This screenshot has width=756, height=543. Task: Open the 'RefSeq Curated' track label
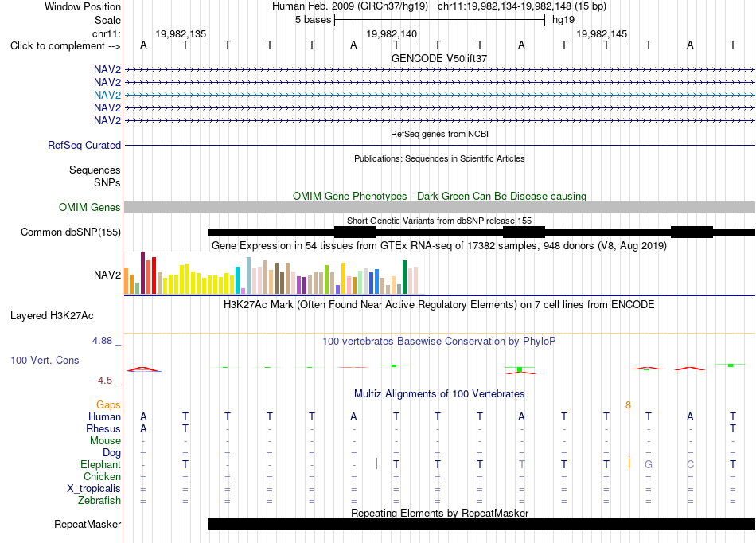pyautogui.click(x=84, y=145)
